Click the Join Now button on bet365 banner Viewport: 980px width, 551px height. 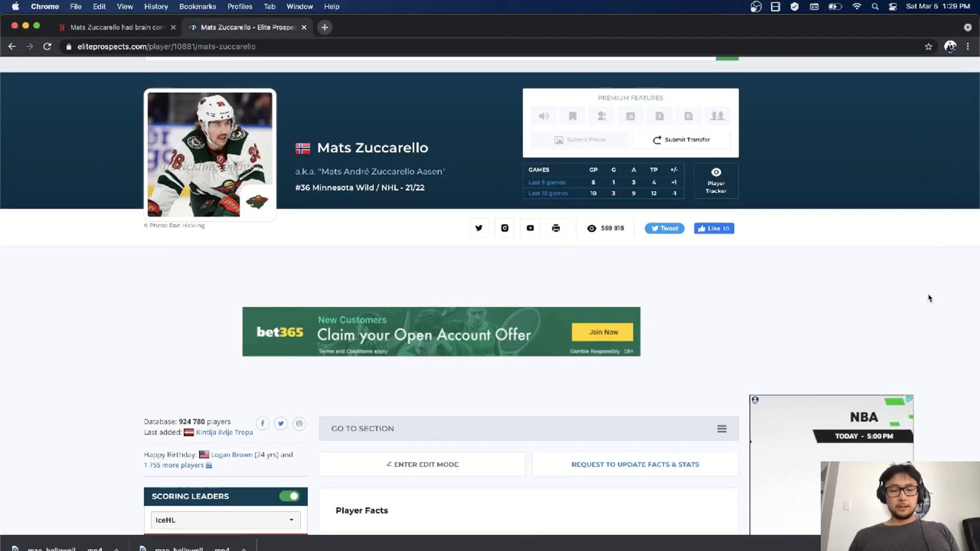(x=602, y=332)
